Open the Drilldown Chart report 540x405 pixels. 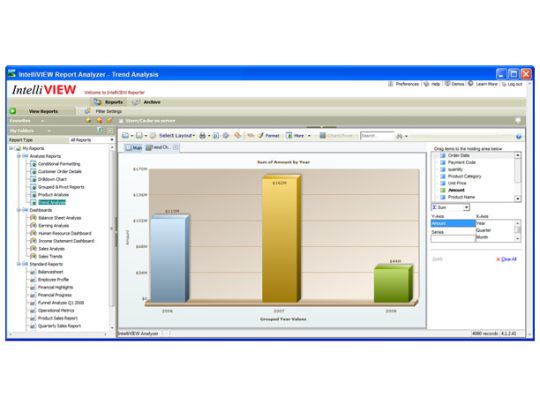(x=52, y=179)
